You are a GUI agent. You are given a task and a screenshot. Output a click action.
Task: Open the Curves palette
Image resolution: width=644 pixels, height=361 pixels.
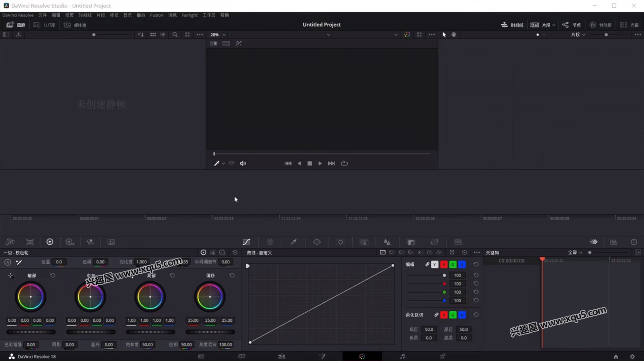point(246,242)
